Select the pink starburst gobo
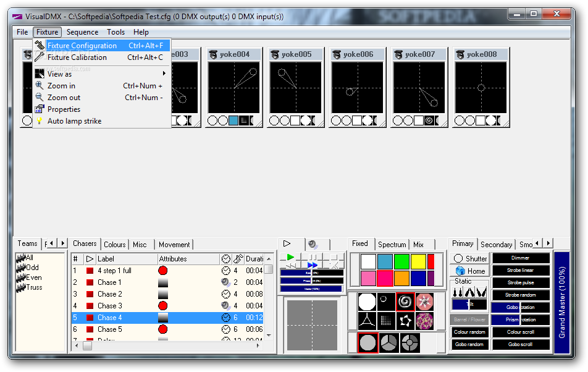 tap(424, 302)
